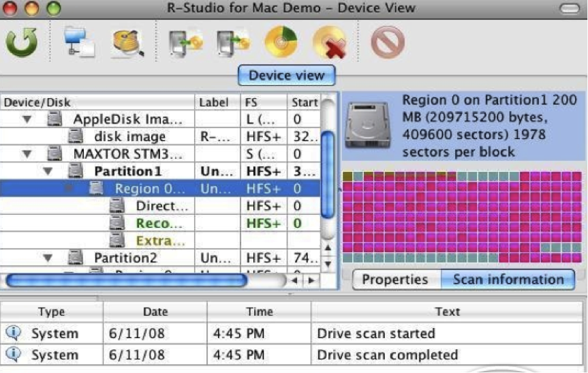Collapse the MAXTOR STM3 drive node
The height and width of the screenshot is (373, 588).
(x=28, y=154)
